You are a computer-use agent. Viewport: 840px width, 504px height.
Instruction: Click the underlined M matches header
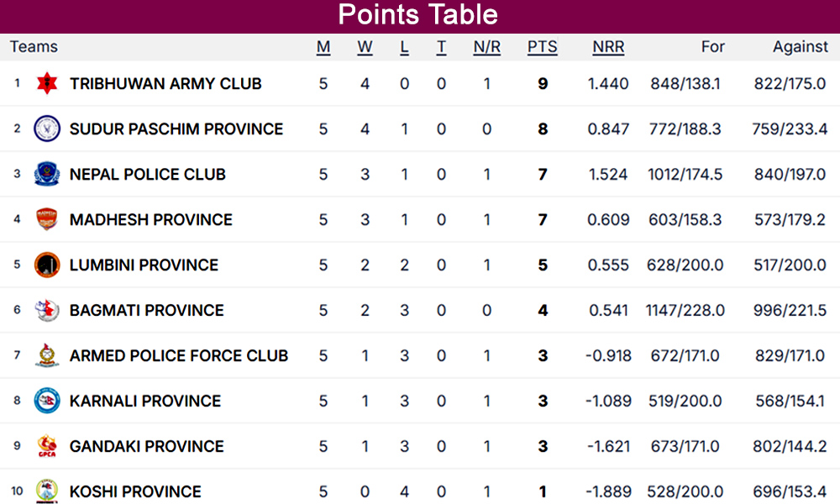coord(323,47)
